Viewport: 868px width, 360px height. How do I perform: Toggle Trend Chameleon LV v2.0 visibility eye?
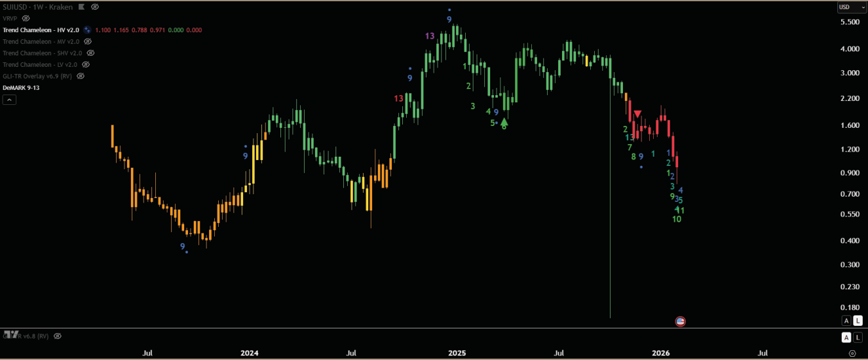pos(86,64)
